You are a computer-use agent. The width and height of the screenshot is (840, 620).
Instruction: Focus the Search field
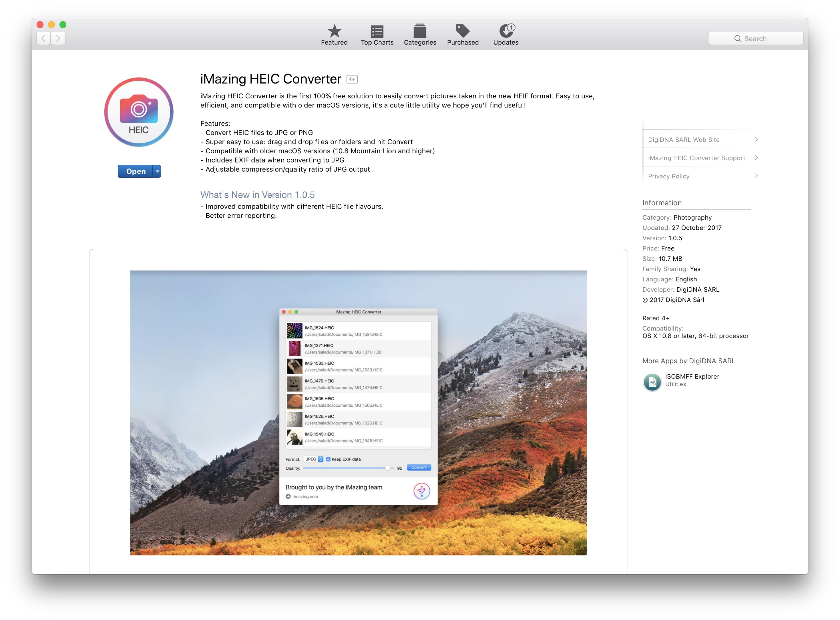[x=755, y=39]
